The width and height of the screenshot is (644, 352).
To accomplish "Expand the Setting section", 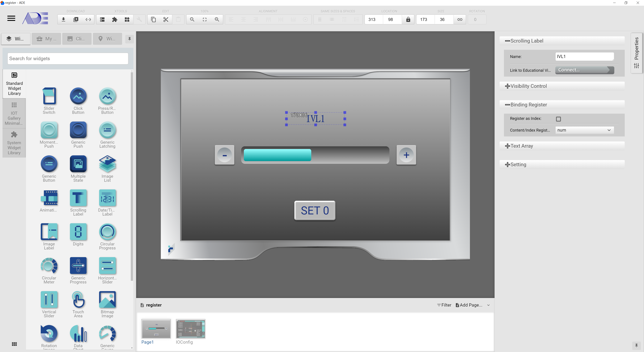I will coord(562,165).
